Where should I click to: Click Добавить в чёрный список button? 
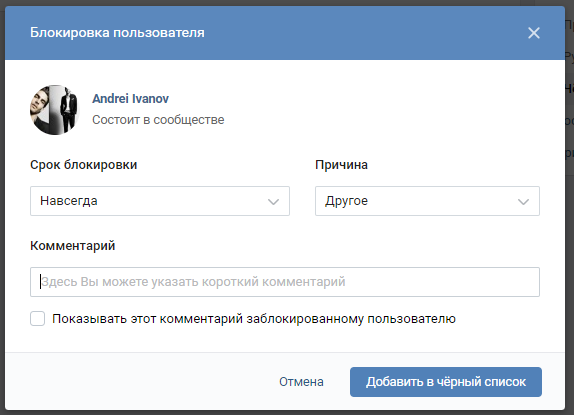click(446, 382)
